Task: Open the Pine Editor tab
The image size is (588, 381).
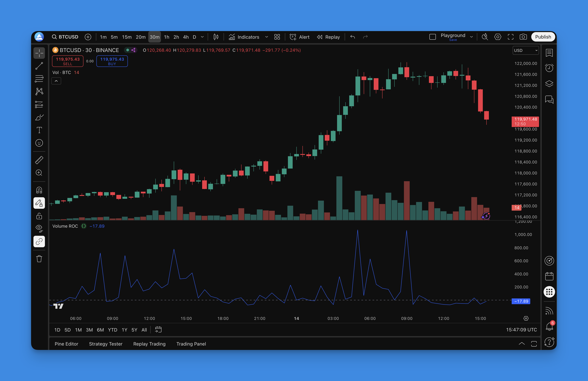Action: [66, 344]
